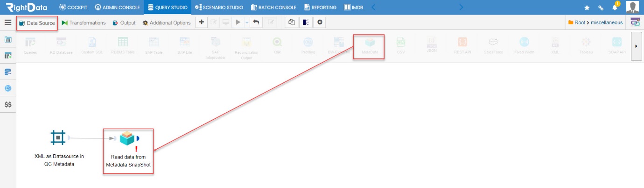Open the IMDB tab
644x188 pixels.
[353, 7]
